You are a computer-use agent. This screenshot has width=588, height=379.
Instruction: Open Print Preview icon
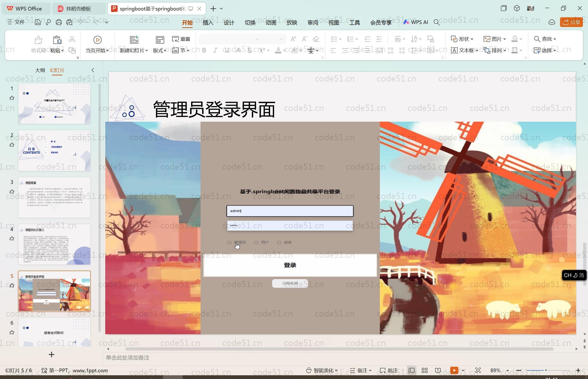(x=70, y=22)
